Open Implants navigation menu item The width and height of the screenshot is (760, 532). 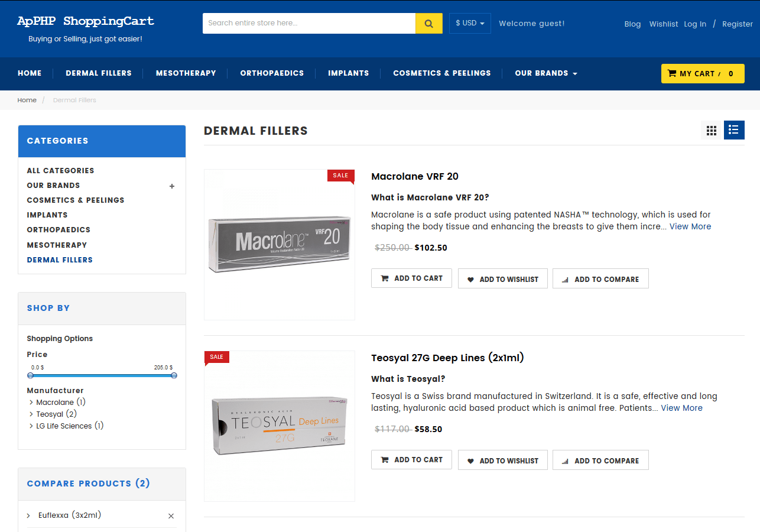[349, 73]
